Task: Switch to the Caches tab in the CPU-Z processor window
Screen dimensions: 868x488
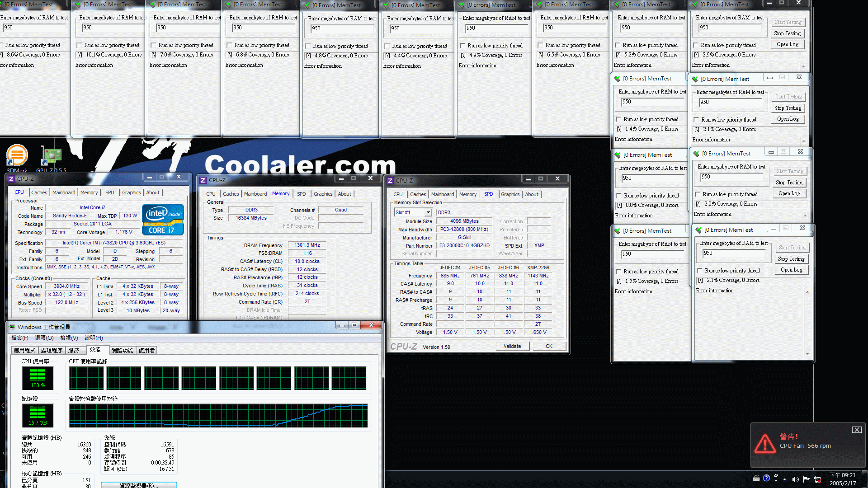Action: click(39, 192)
